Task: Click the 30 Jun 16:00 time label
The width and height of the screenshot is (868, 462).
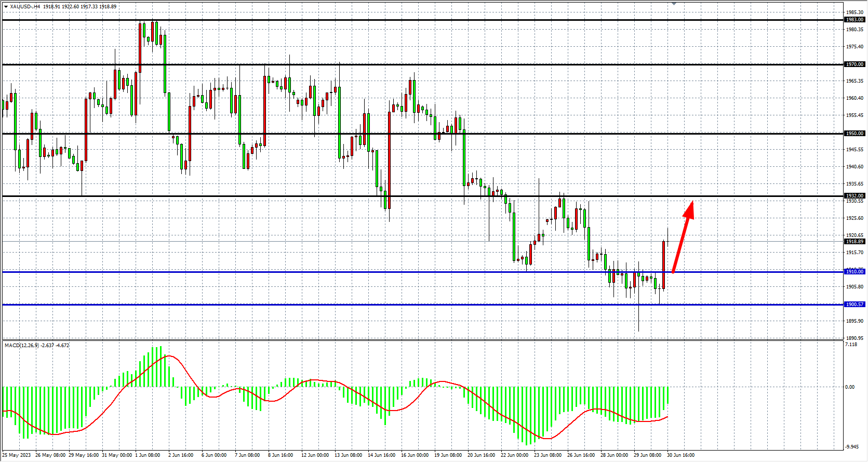Action: pos(680,455)
